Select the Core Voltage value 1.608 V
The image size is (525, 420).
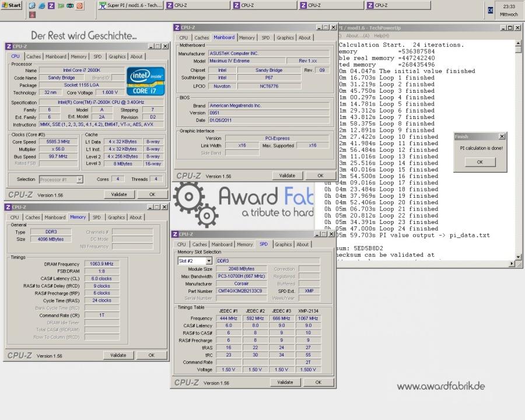(x=110, y=92)
